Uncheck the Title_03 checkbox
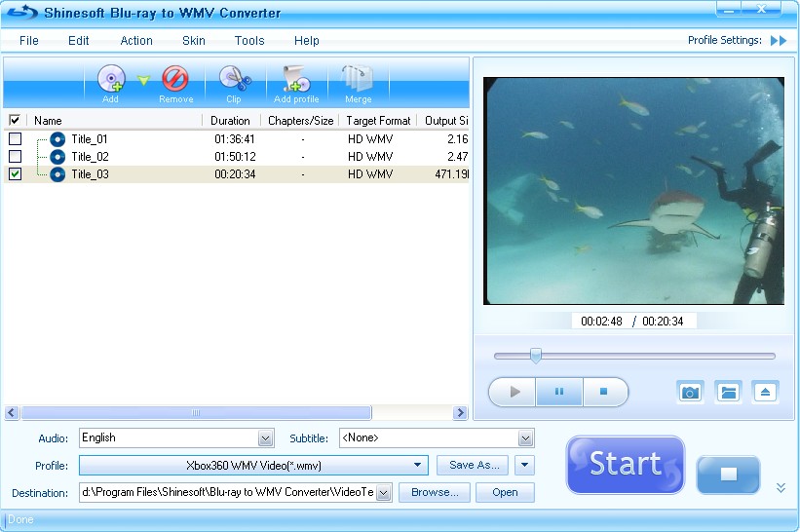 coord(16,174)
